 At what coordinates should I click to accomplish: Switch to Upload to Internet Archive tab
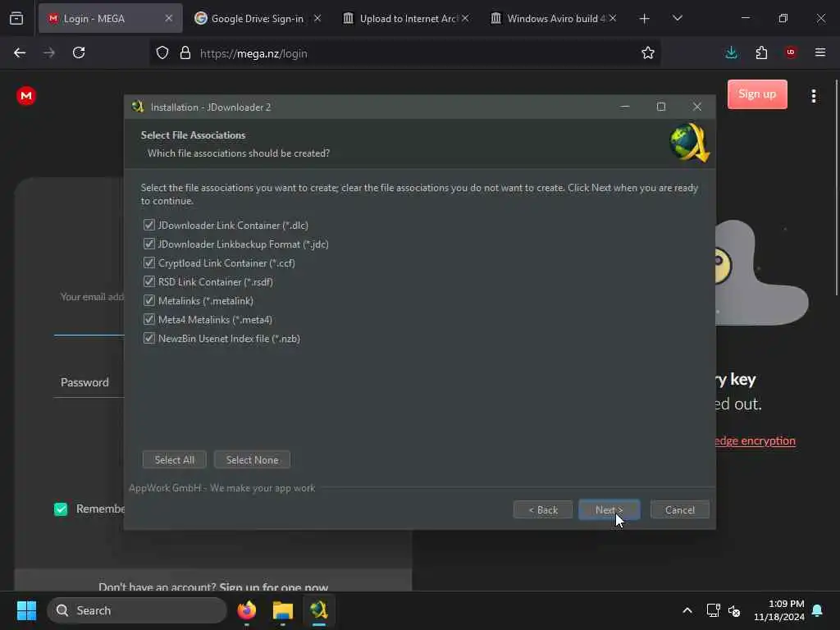coord(407,19)
